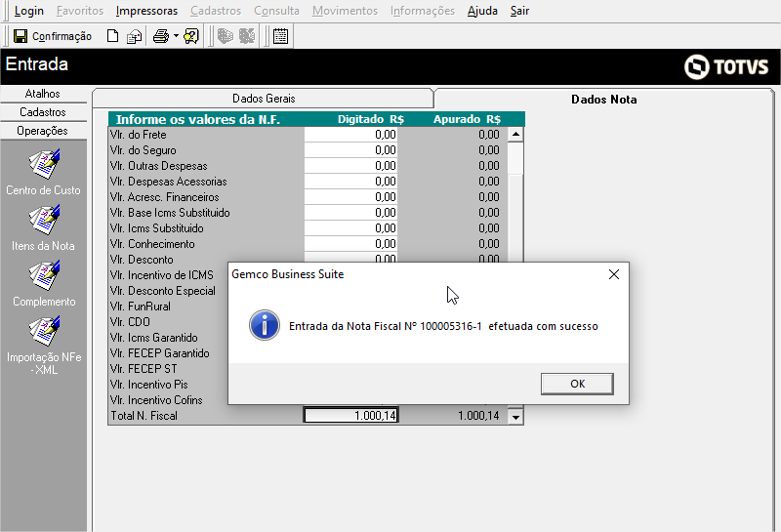Click the Apurado value for Vlr. do Frete
This screenshot has width=781, height=532.
[489, 135]
